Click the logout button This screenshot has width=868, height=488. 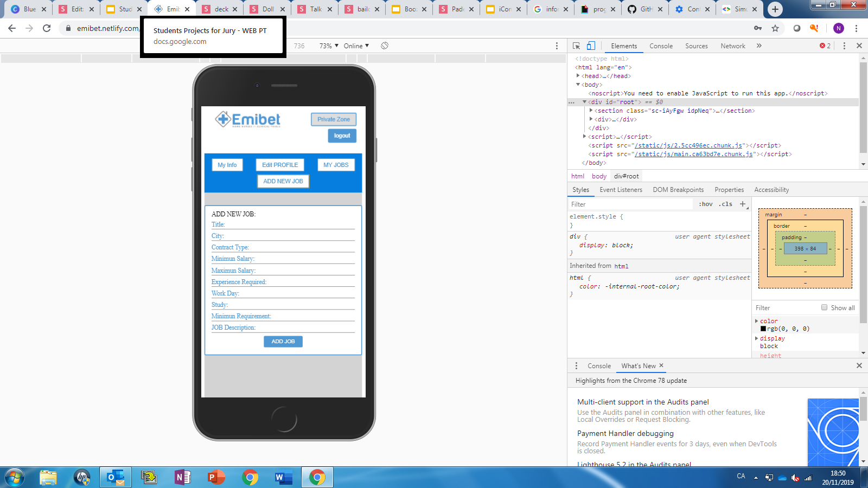(x=342, y=136)
